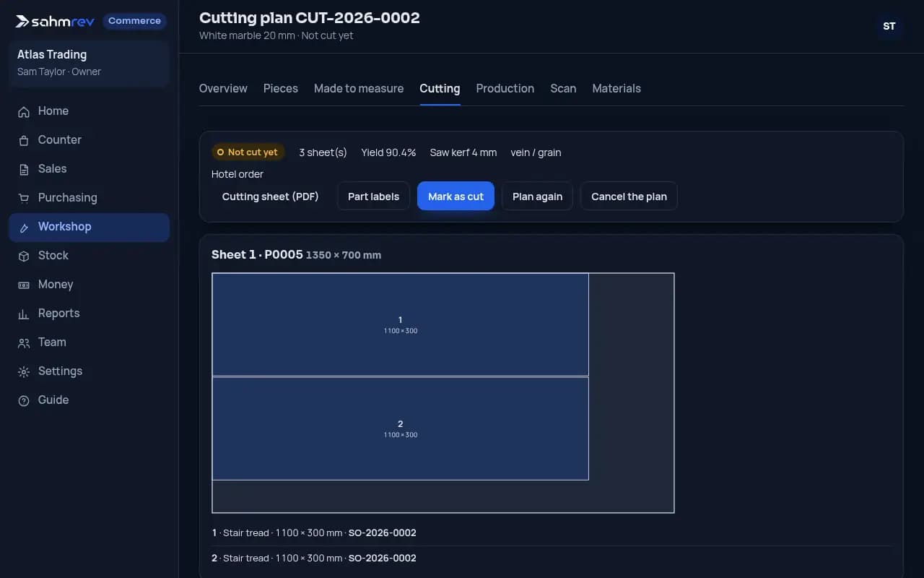Viewport: 924px width, 578px height.
Task: Click the Plan again button
Action: (x=537, y=196)
